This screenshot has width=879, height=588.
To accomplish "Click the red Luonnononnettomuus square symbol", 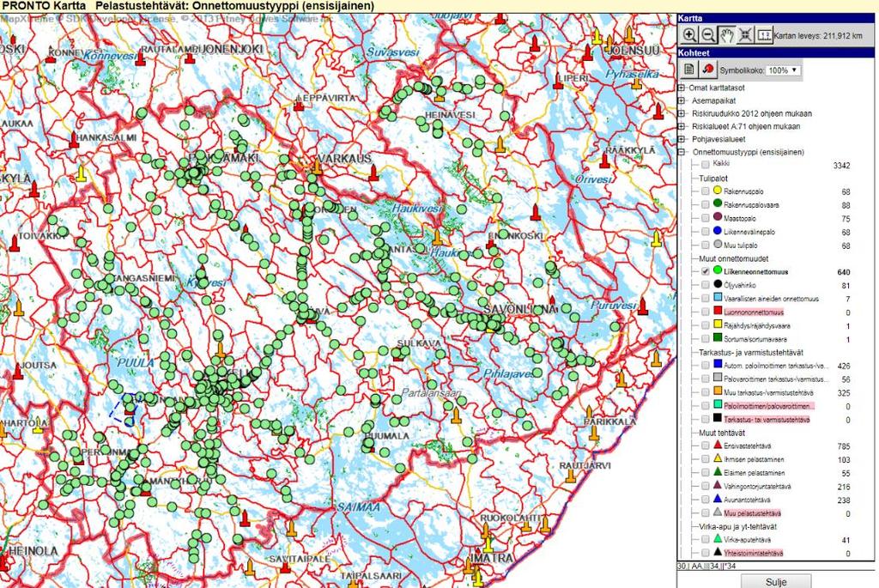I will pos(718,311).
